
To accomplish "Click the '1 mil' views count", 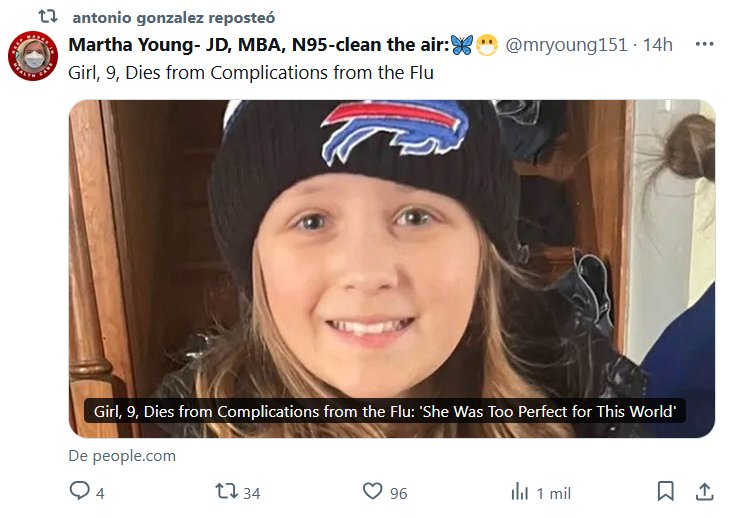I will click(x=553, y=493).
